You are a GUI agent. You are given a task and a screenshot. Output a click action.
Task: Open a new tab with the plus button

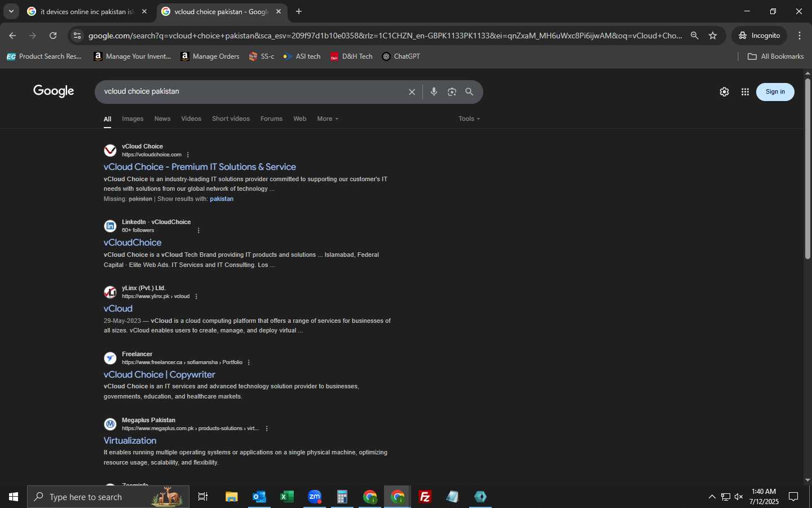click(x=299, y=11)
